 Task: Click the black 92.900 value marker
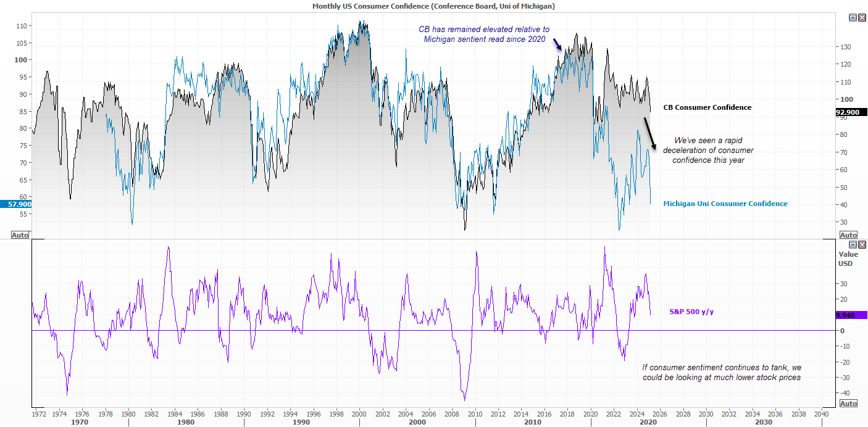coord(851,113)
